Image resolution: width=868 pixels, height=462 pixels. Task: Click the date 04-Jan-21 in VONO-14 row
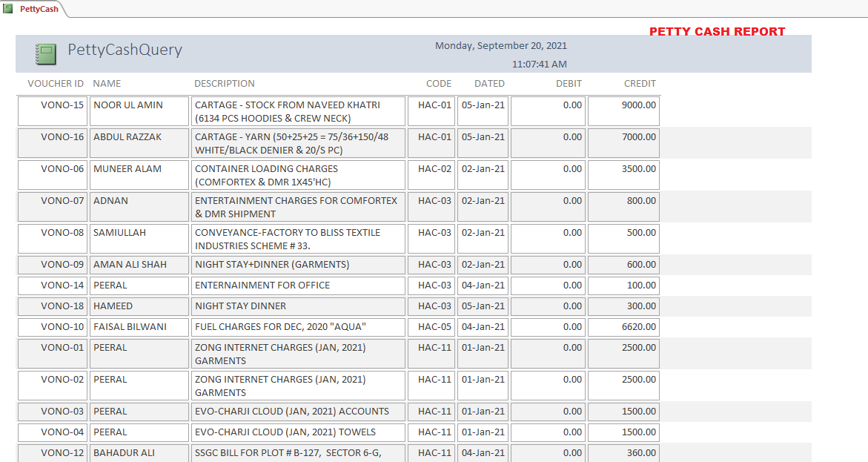click(x=483, y=286)
